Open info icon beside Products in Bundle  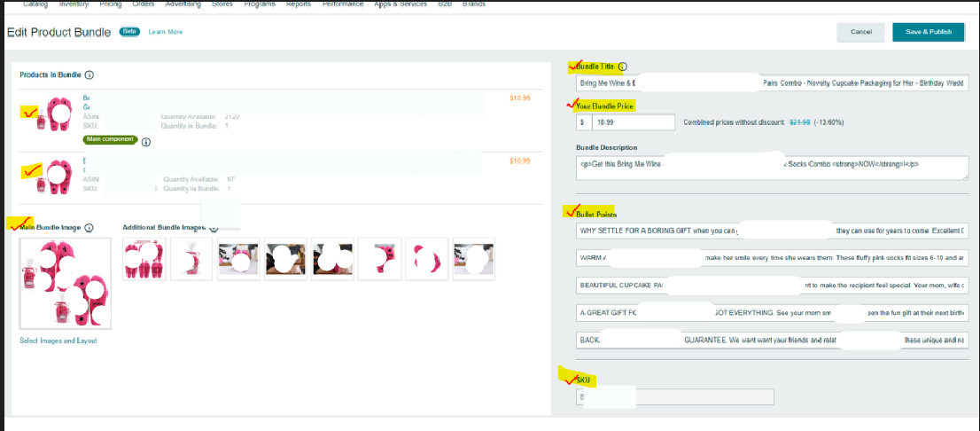click(x=89, y=75)
